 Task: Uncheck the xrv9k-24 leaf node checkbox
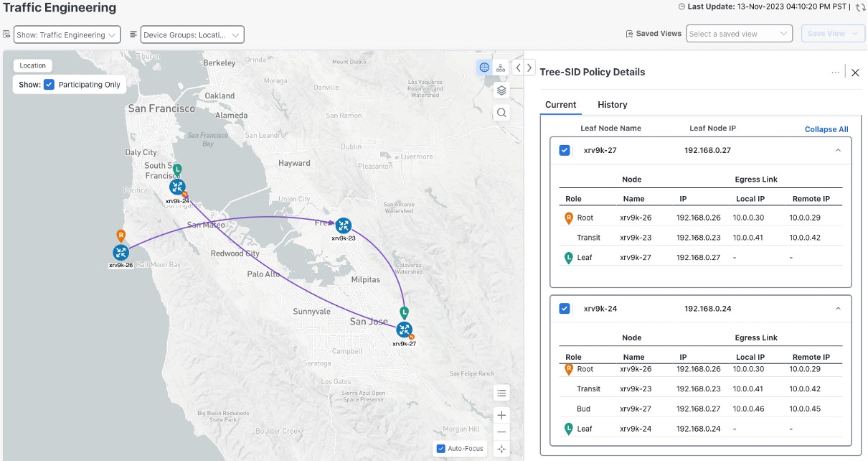[x=565, y=309]
